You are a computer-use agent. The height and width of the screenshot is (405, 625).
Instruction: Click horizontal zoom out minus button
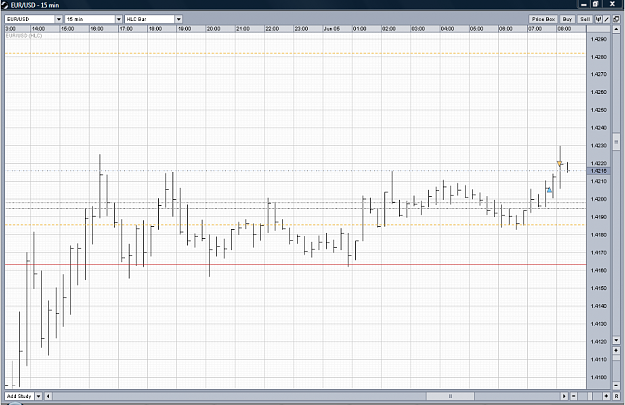(574, 396)
